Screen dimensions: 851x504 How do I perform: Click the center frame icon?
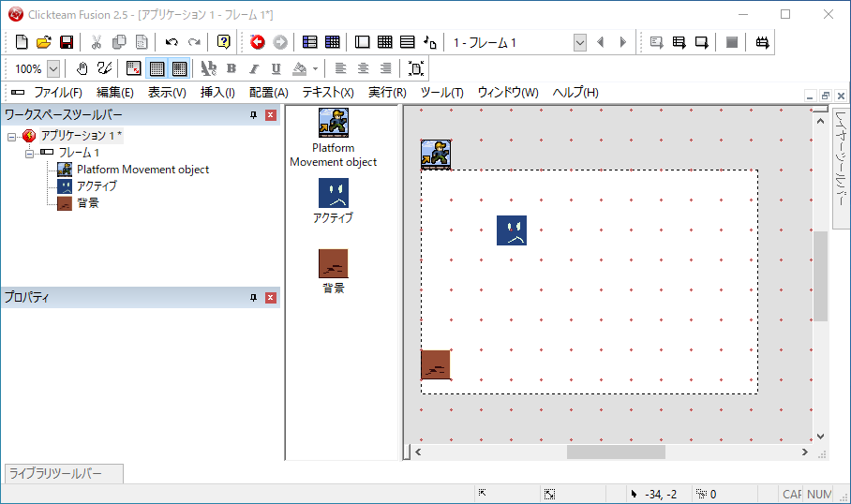[x=416, y=69]
